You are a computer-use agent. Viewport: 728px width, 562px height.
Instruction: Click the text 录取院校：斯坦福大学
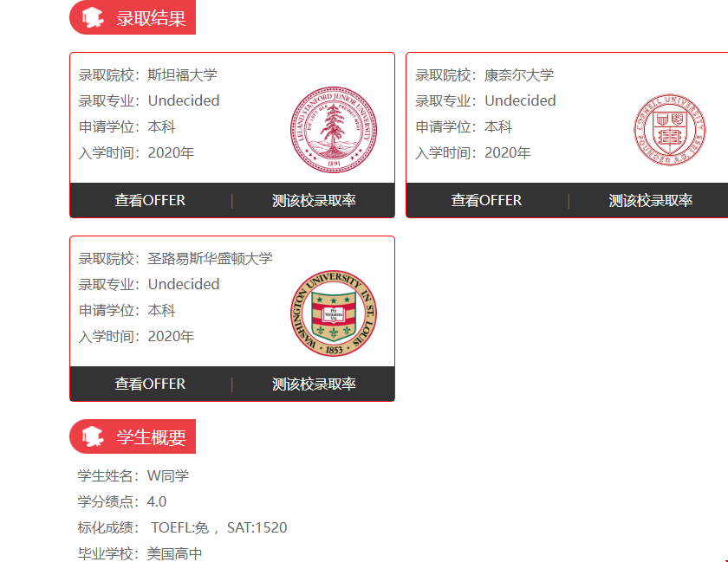pyautogui.click(x=147, y=74)
